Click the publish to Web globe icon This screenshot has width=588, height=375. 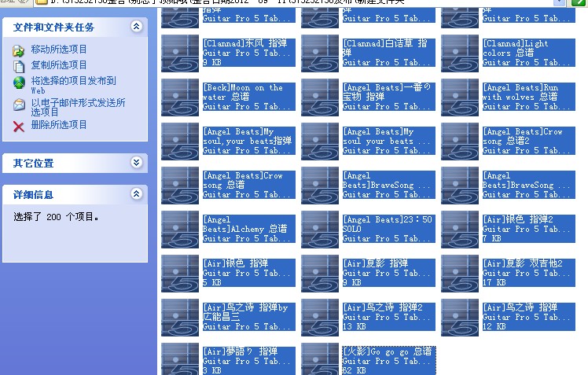click(x=19, y=83)
